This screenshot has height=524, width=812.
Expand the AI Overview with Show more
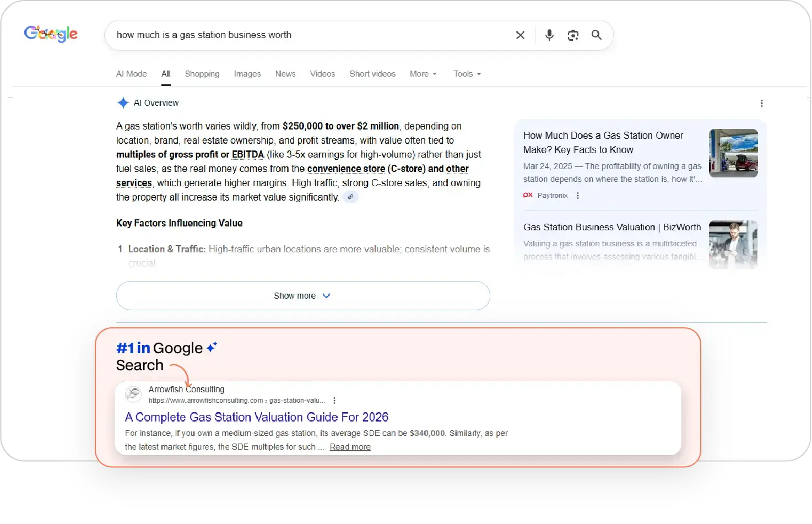[302, 295]
